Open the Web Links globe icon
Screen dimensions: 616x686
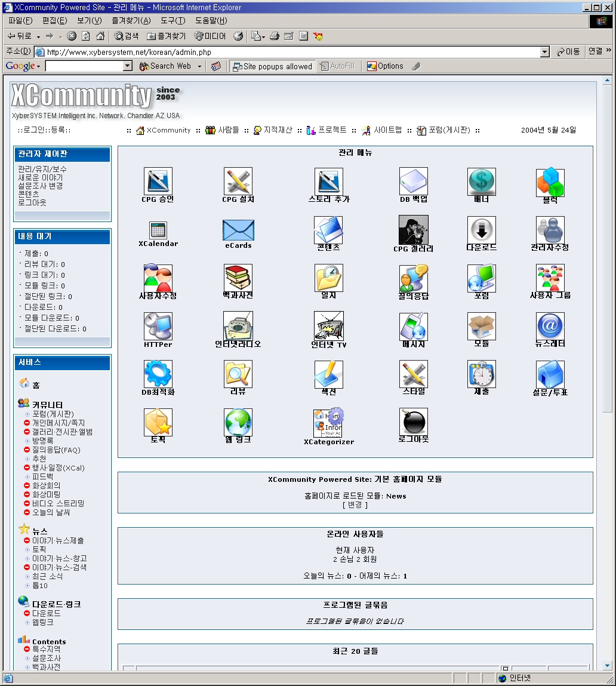click(x=238, y=422)
